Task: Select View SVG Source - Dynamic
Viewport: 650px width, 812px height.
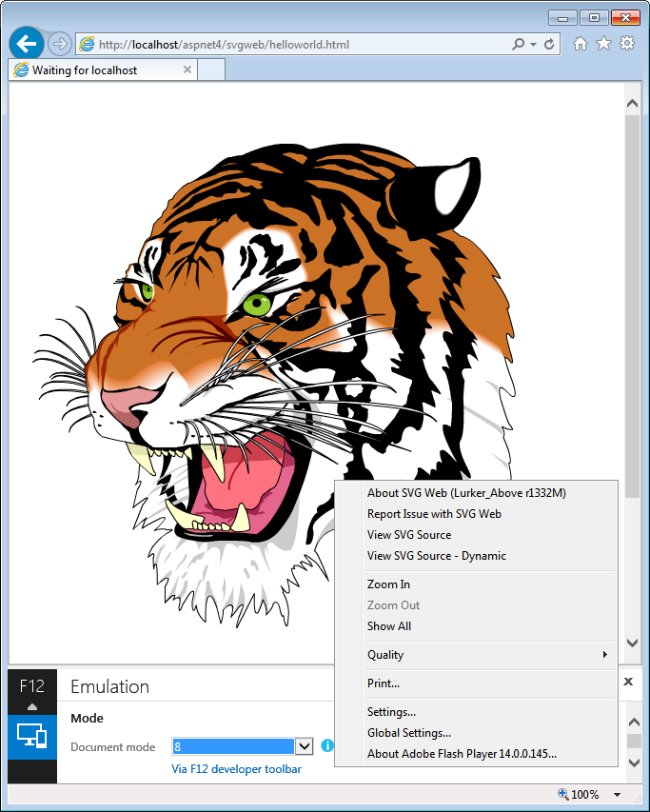Action: click(476, 556)
